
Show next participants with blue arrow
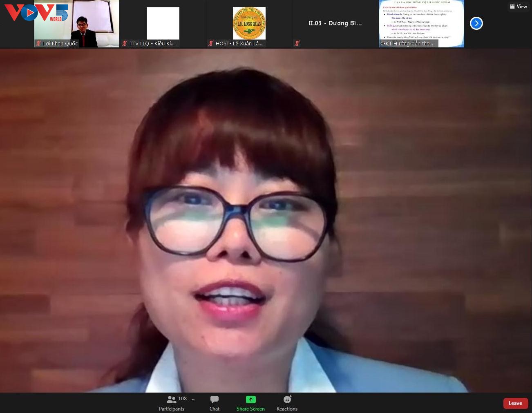pyautogui.click(x=476, y=23)
